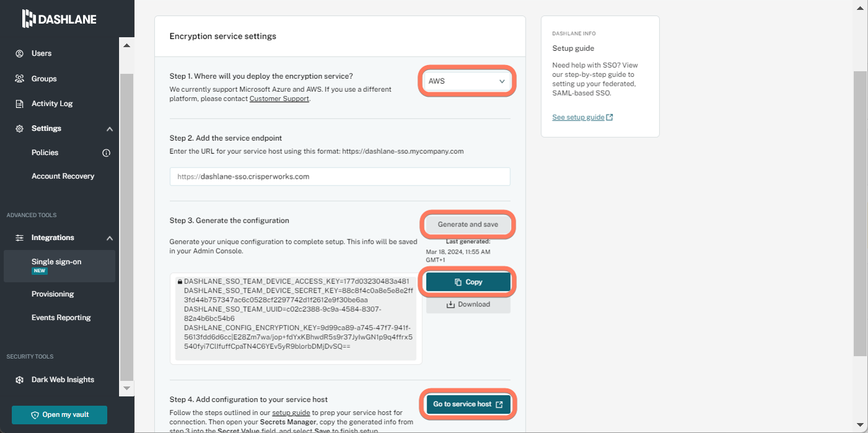The width and height of the screenshot is (868, 433).
Task: Collapse the Settings section chevron
Action: pyautogui.click(x=110, y=129)
